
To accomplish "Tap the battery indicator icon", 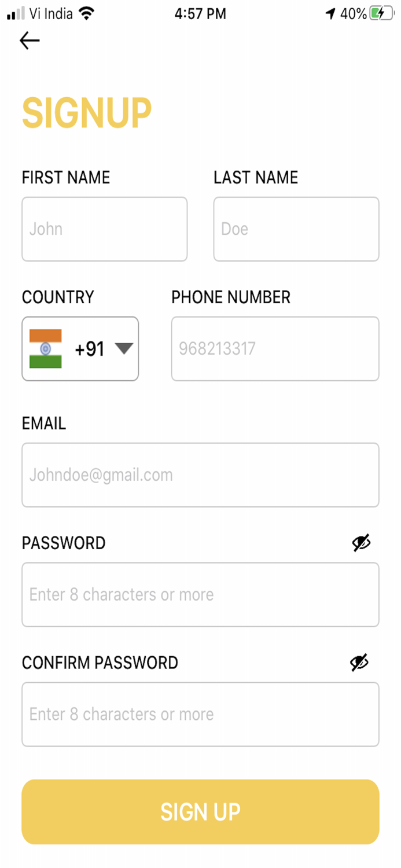I will tap(382, 14).
